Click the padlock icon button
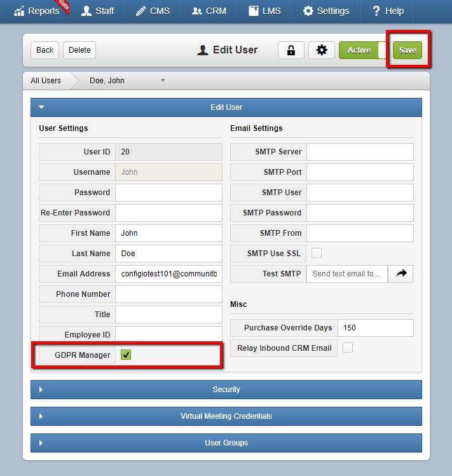Screen dimensions: 452x476 (291, 50)
